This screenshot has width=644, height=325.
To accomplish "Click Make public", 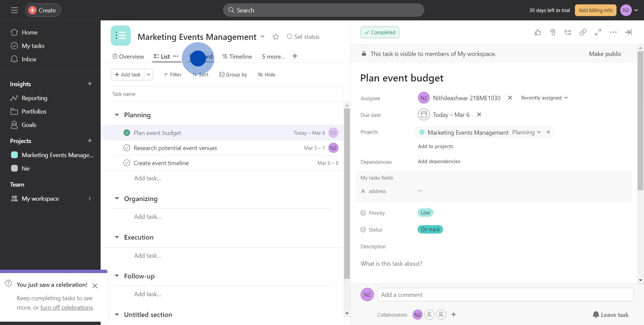I will click(x=605, y=54).
